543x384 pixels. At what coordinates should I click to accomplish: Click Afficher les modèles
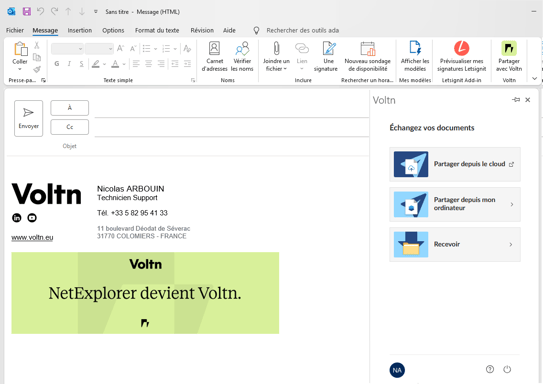click(x=415, y=56)
